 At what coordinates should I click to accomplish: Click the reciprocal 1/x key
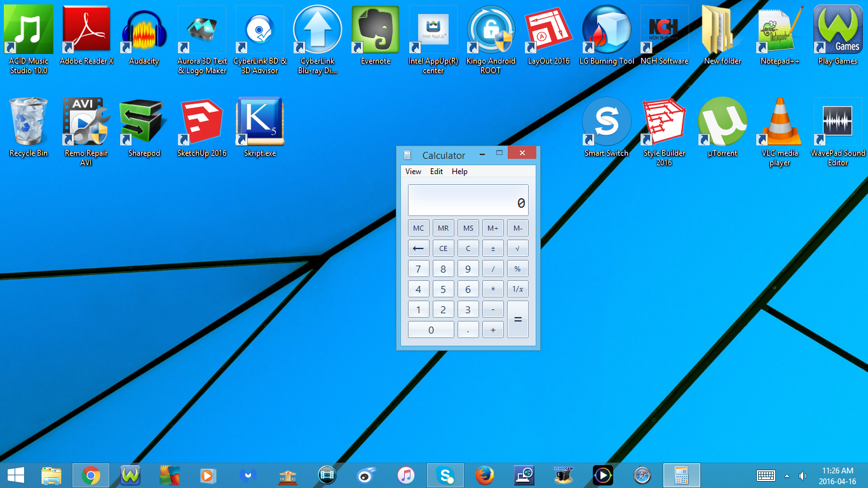518,289
